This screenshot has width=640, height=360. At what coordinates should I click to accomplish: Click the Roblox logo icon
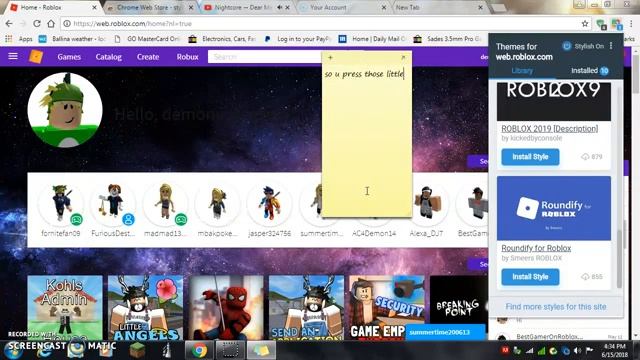pyautogui.click(x=36, y=56)
